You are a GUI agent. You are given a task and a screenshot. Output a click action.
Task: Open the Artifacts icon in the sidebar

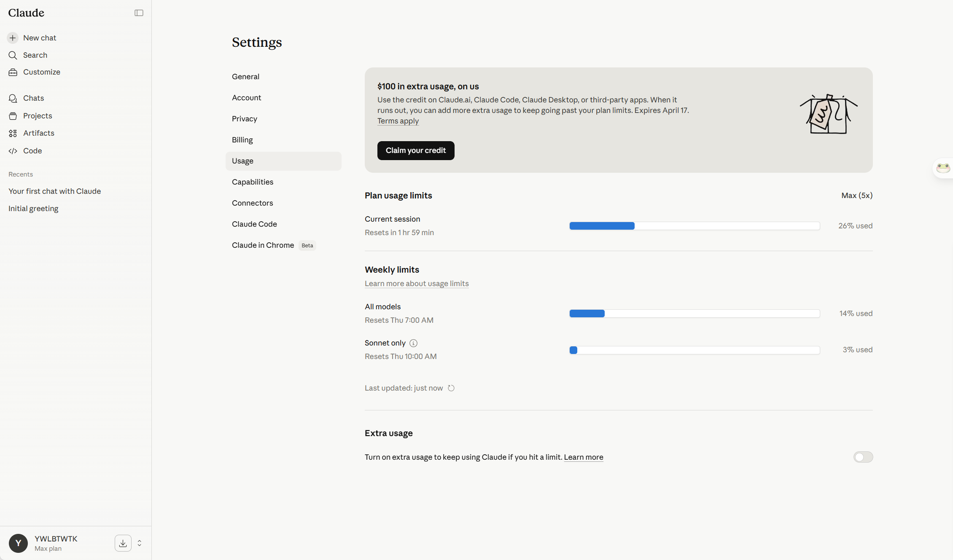pyautogui.click(x=13, y=133)
